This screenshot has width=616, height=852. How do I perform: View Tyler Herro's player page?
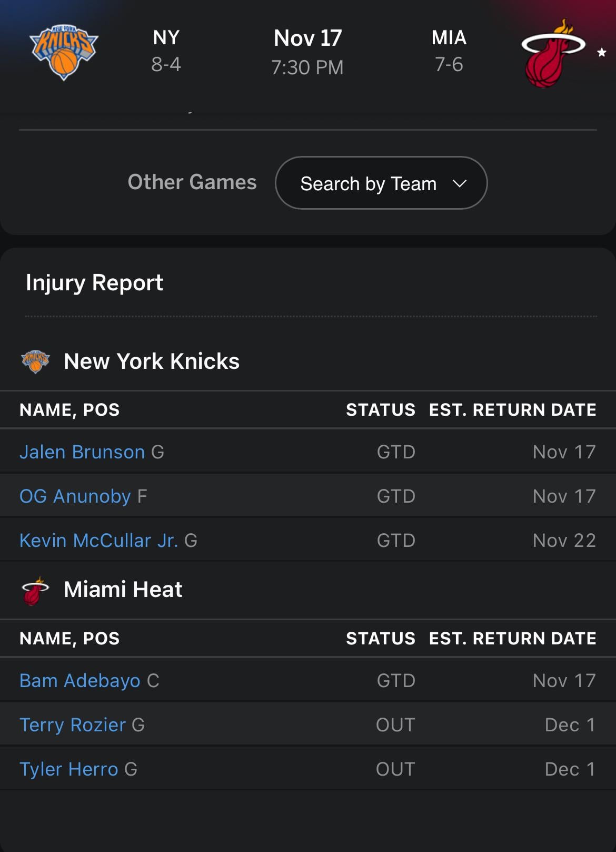69,769
